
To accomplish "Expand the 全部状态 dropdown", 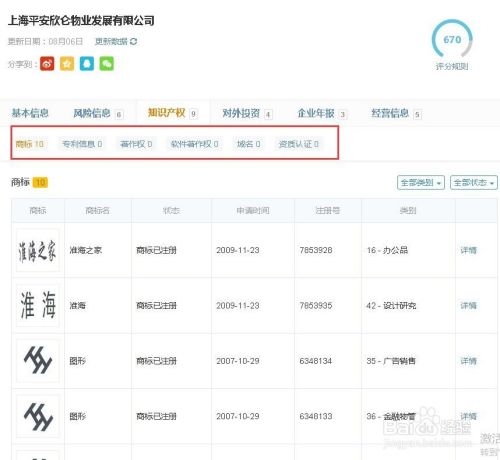I will coord(474,183).
